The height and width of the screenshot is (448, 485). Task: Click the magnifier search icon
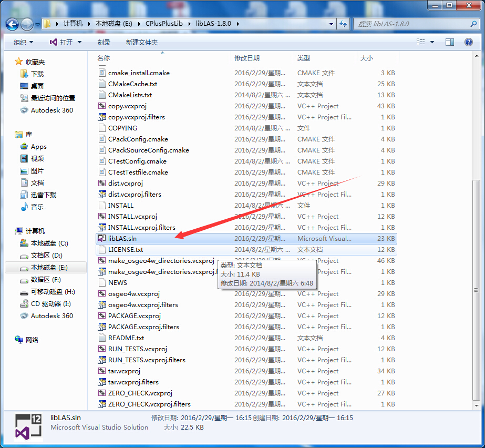(x=473, y=24)
